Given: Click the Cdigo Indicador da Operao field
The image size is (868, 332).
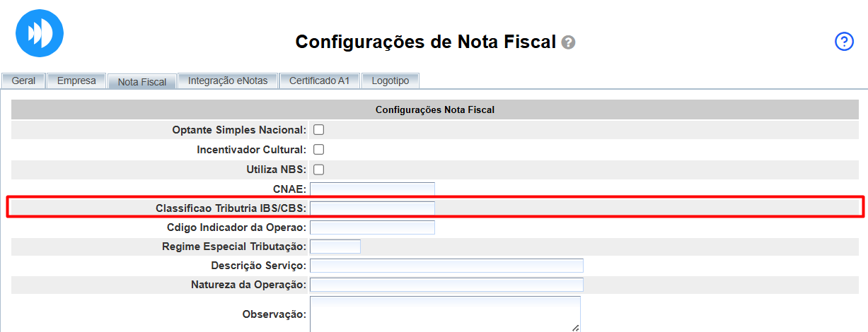Looking at the screenshot, I should click(x=372, y=227).
